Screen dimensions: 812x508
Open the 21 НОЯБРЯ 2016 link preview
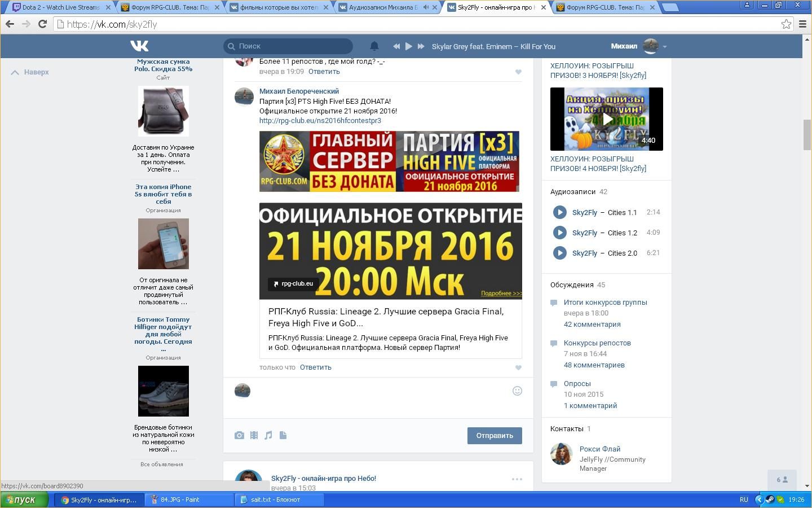[391, 251]
